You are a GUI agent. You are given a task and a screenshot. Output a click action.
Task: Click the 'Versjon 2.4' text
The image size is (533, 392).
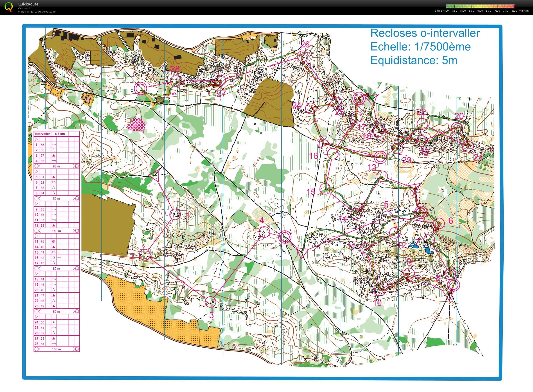(25, 8)
